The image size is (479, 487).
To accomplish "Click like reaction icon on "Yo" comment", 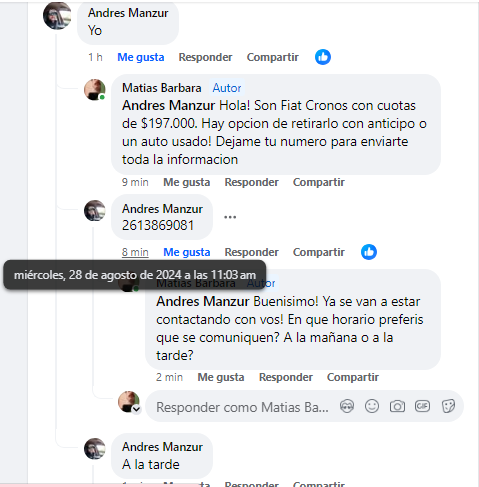I will tap(323, 57).
